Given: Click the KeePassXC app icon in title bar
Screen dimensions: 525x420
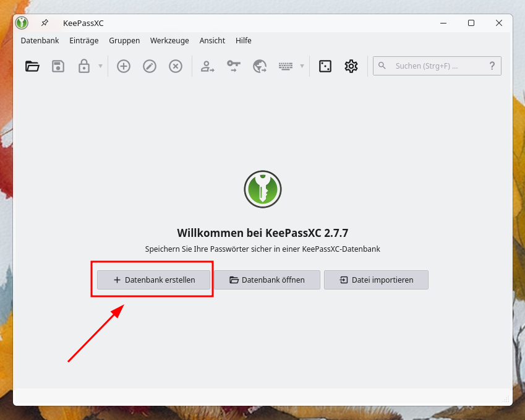Looking at the screenshot, I should pyautogui.click(x=22, y=23).
